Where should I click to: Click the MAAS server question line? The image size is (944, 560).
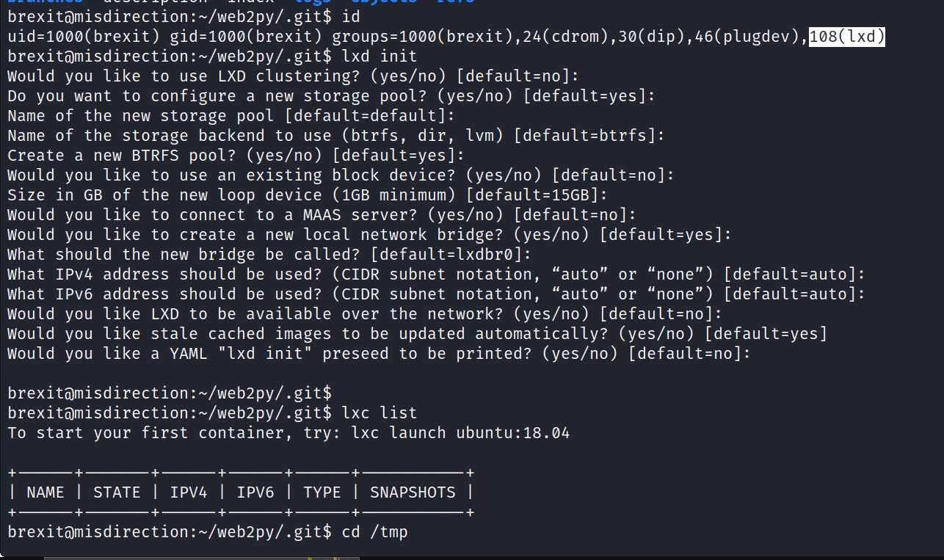click(x=322, y=214)
